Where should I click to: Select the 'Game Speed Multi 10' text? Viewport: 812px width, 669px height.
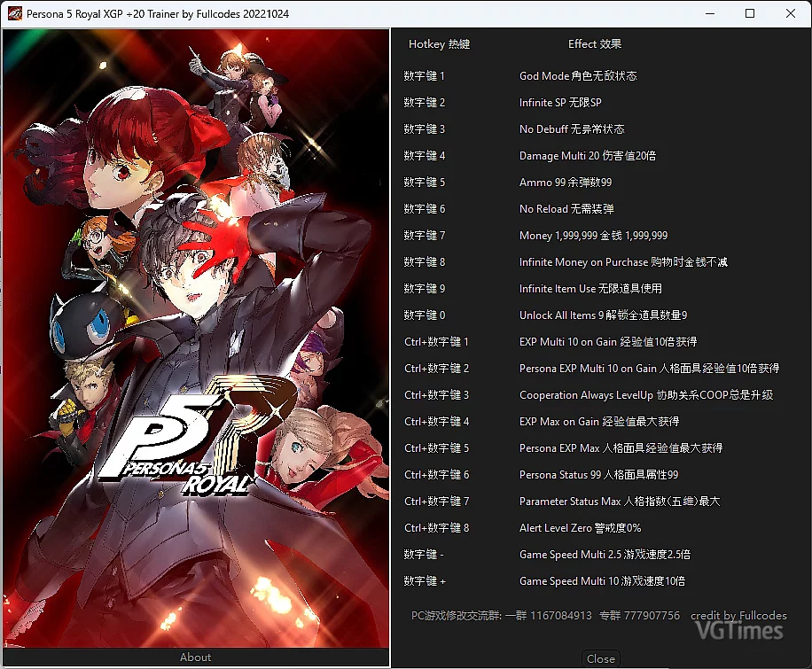coord(602,581)
